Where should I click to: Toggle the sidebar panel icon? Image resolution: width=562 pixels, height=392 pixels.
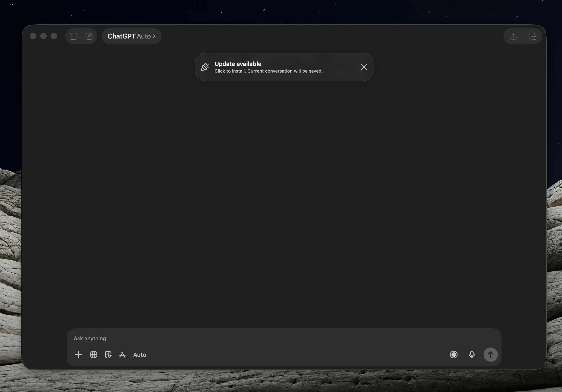coord(74,36)
